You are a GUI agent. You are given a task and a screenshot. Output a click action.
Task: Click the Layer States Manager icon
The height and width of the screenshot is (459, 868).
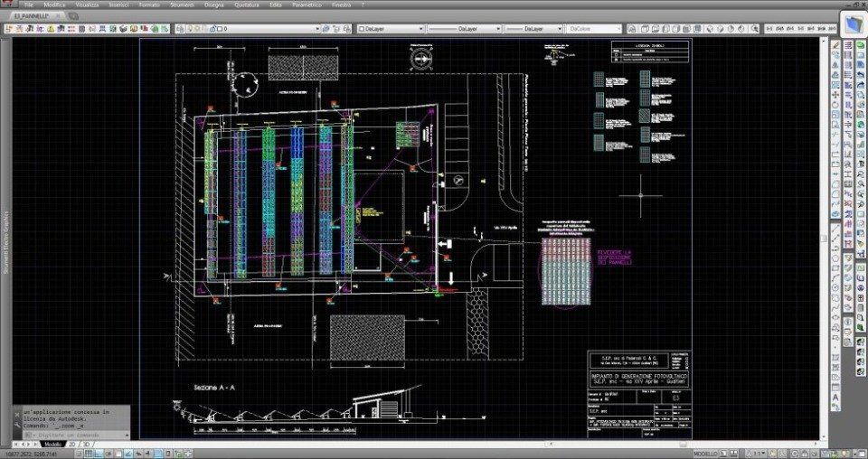(345, 28)
